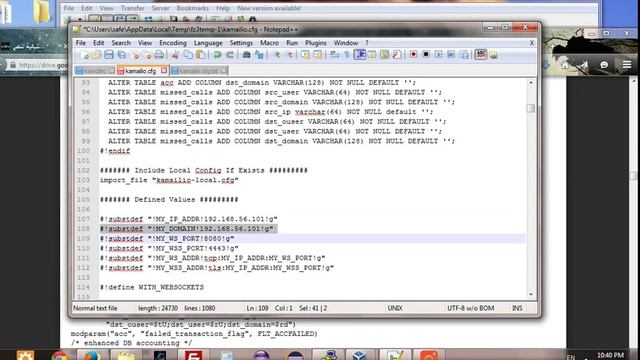This screenshot has height=360, width=640.
Task: Click the Save All toolbar icon
Action: click(x=122, y=55)
